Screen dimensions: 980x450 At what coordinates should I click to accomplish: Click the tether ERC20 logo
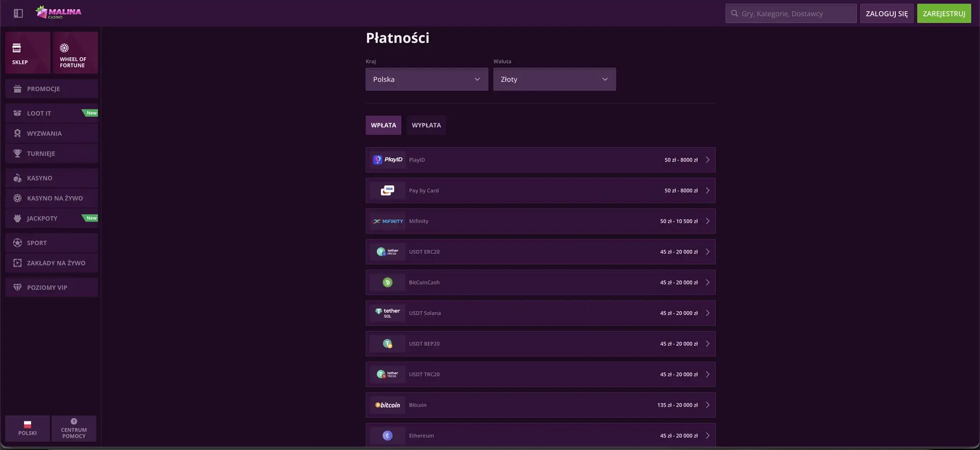(387, 252)
